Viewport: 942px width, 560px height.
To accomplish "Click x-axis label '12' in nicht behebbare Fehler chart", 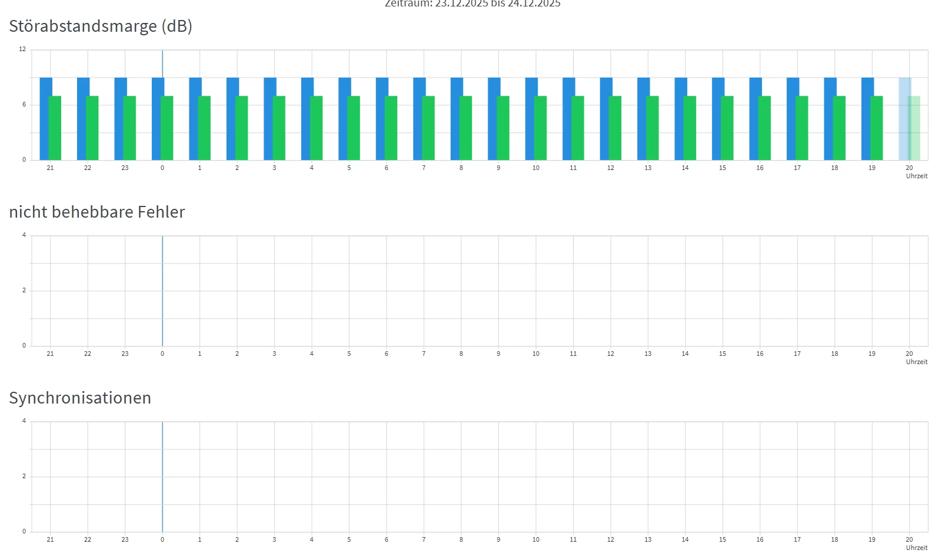I will click(x=611, y=354).
